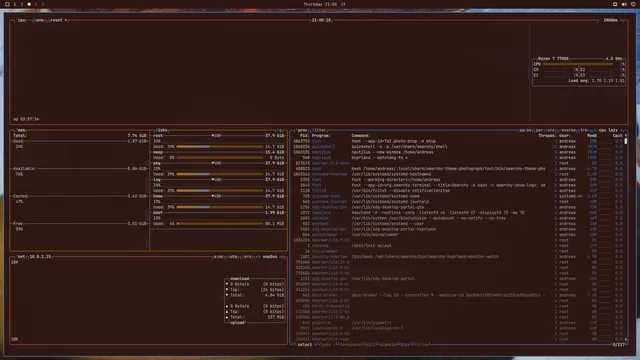Toggle auto scaling in the net box
Screen dimensions: 640x360
tap(233, 257)
